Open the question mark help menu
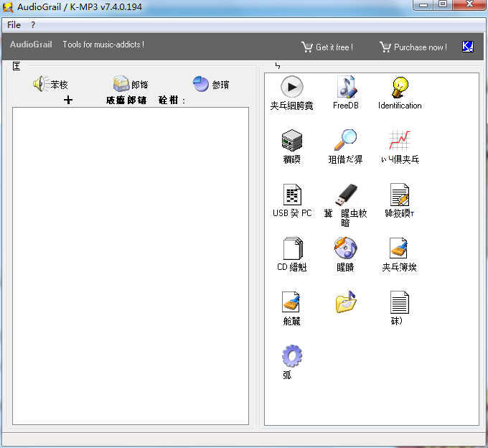488x448 pixels. tap(33, 24)
